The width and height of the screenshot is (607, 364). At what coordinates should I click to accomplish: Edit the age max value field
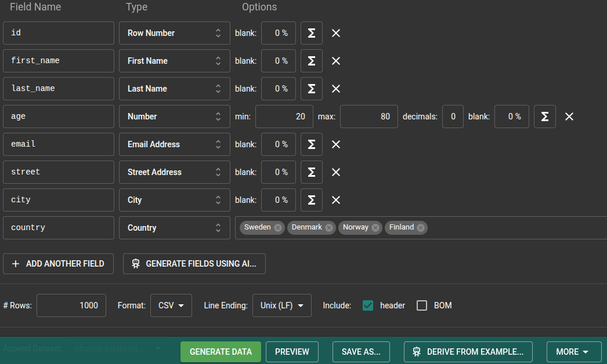click(369, 117)
